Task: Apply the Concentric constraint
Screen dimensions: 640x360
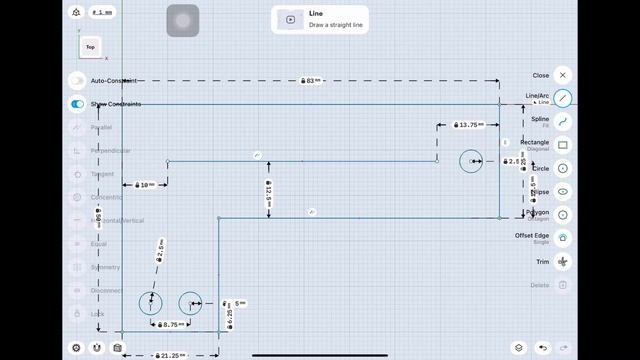Action: 77,197
